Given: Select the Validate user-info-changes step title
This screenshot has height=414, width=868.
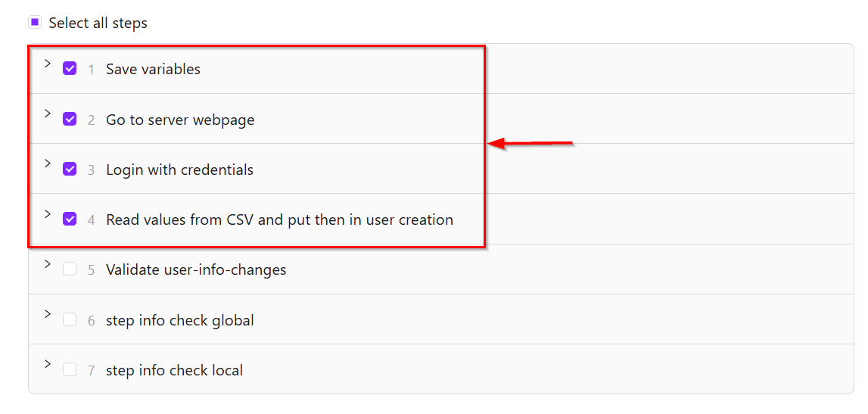Looking at the screenshot, I should 196,270.
